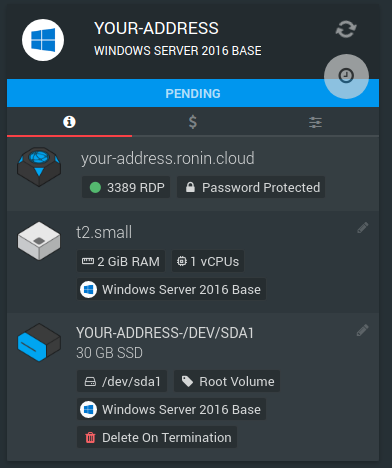Click the 1 vCPUs badge
The width and height of the screenshot is (392, 468).
click(208, 261)
